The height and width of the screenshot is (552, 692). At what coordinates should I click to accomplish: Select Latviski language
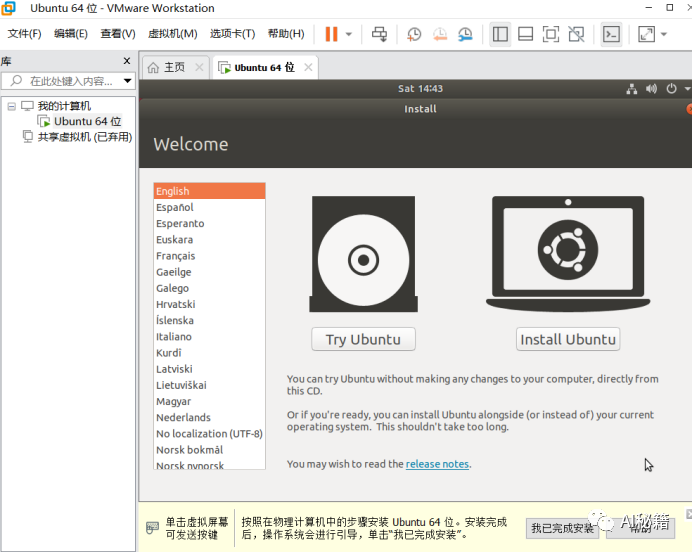pyautogui.click(x=210, y=369)
